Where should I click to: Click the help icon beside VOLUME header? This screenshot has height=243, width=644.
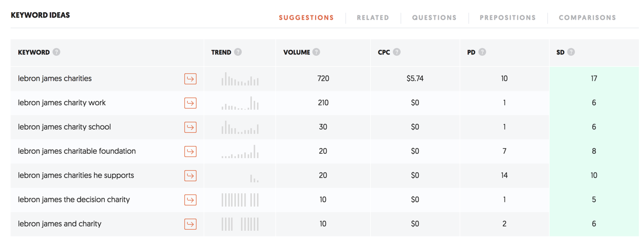pyautogui.click(x=316, y=52)
